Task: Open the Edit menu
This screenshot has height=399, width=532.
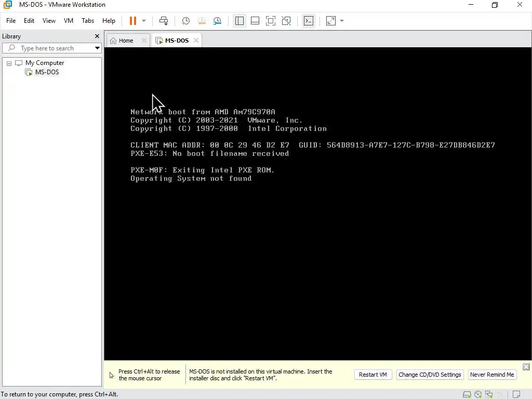Action: (x=29, y=21)
